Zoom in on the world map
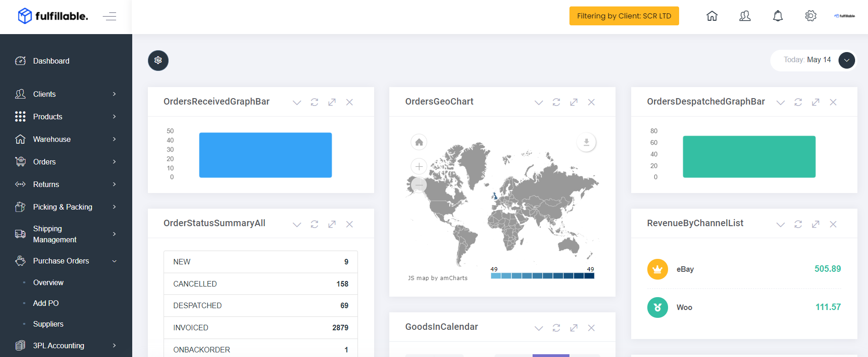Screen dimensions: 868x357 point(419,166)
